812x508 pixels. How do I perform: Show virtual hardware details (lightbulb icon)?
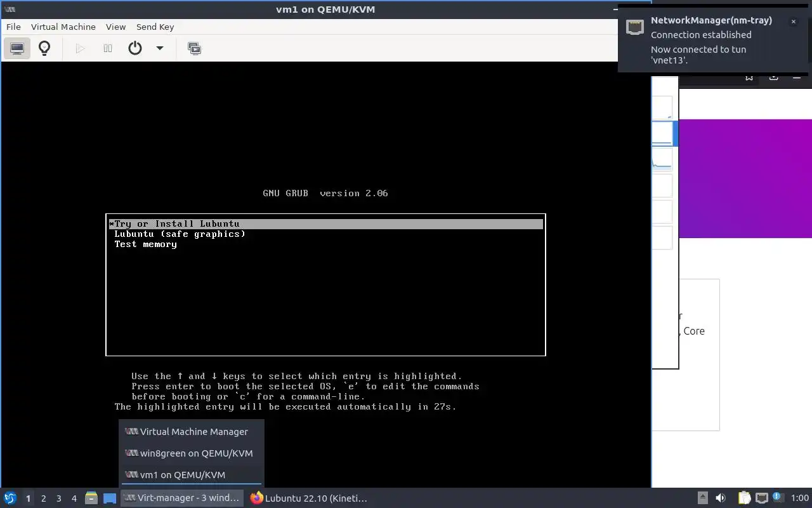pyautogui.click(x=44, y=48)
